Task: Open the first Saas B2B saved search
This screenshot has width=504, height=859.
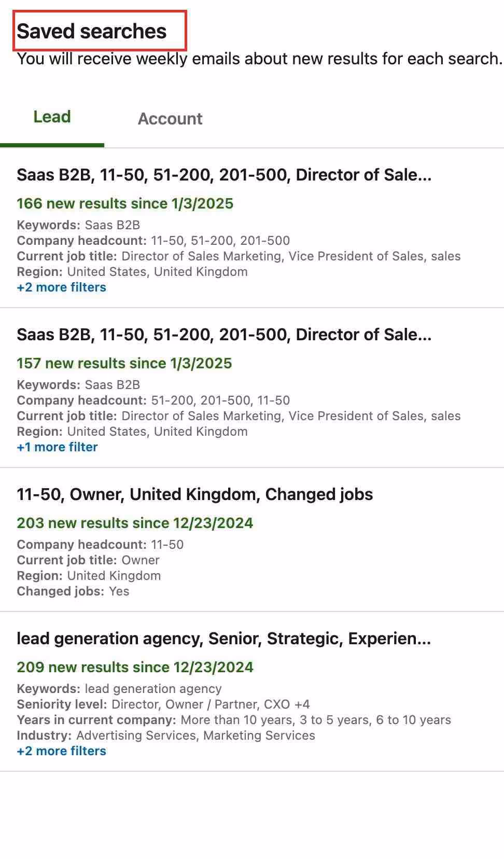Action: 225,175
